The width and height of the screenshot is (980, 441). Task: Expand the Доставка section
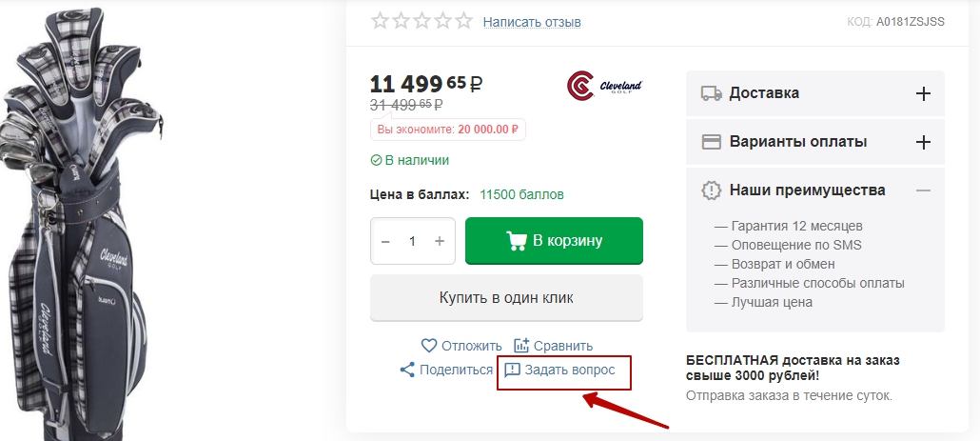click(x=922, y=93)
